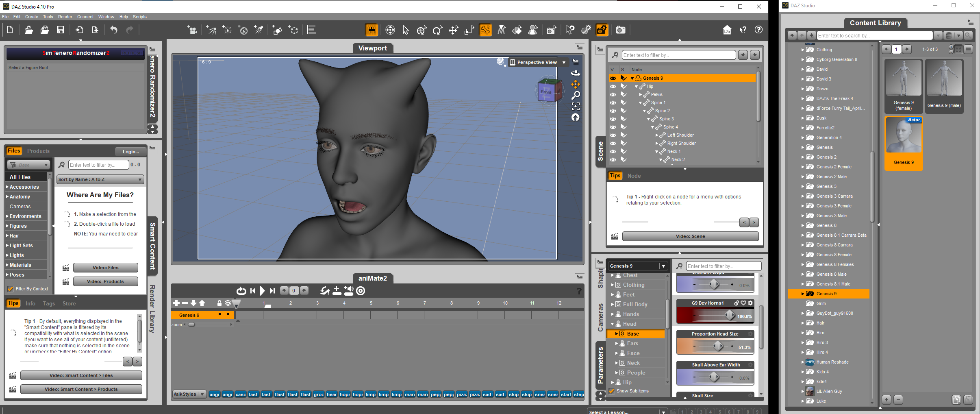Open the Sort by Name dropdown
Image resolution: width=980 pixels, height=414 pixels.
pyautogui.click(x=100, y=179)
